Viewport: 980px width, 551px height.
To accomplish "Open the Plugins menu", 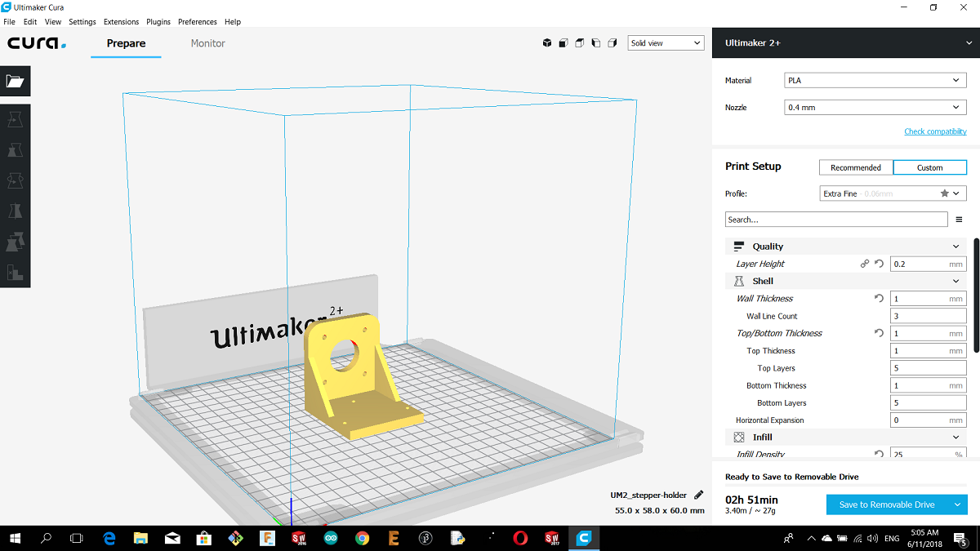I will pos(158,21).
